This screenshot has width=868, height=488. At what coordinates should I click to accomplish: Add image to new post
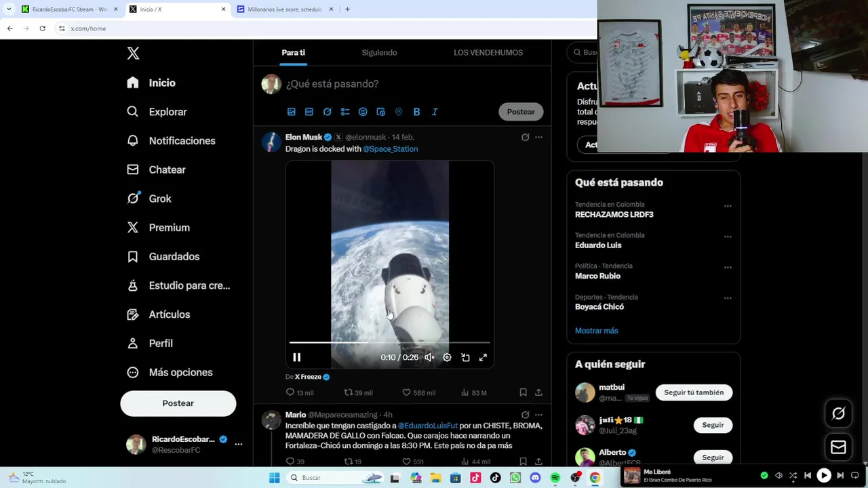point(292,112)
